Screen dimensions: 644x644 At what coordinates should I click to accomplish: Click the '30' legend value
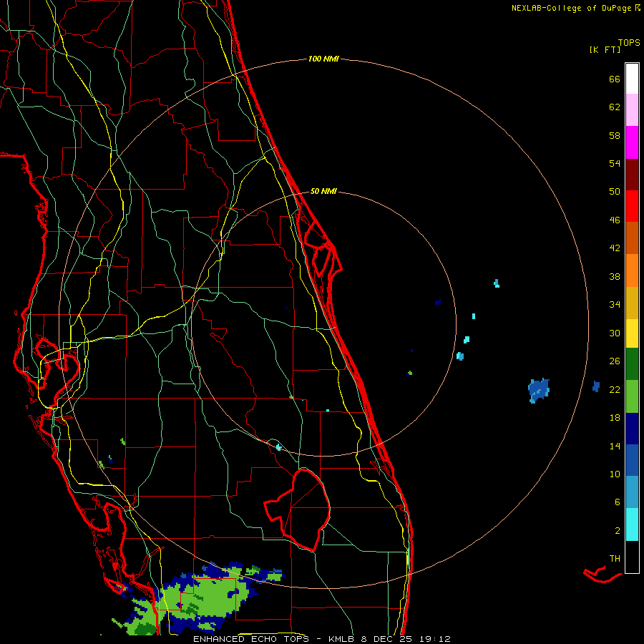click(x=615, y=333)
